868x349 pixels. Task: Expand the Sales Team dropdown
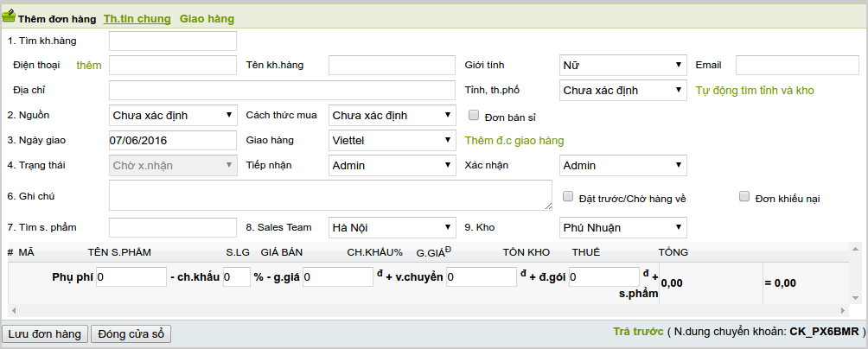point(393,228)
